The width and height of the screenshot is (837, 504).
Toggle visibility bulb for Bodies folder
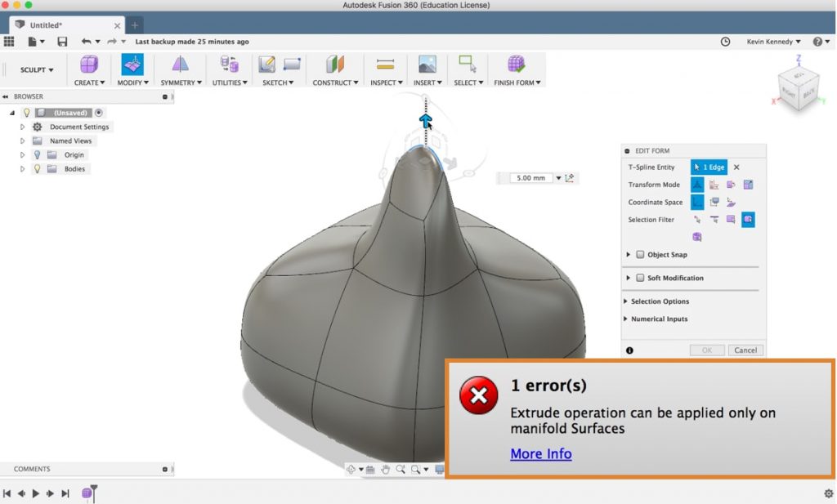37,168
